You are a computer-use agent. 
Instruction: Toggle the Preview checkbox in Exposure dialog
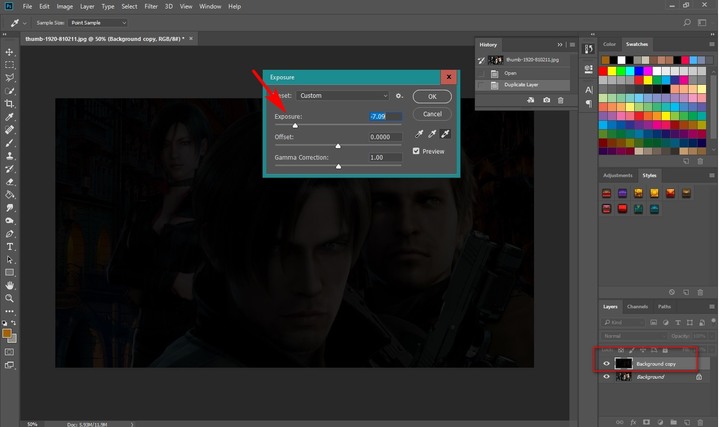pos(416,151)
